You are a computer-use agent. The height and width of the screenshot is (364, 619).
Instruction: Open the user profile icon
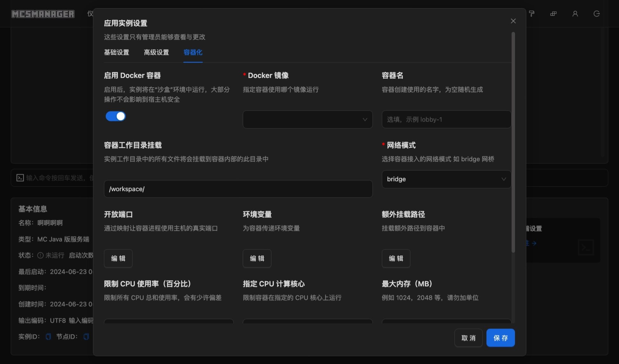point(575,14)
